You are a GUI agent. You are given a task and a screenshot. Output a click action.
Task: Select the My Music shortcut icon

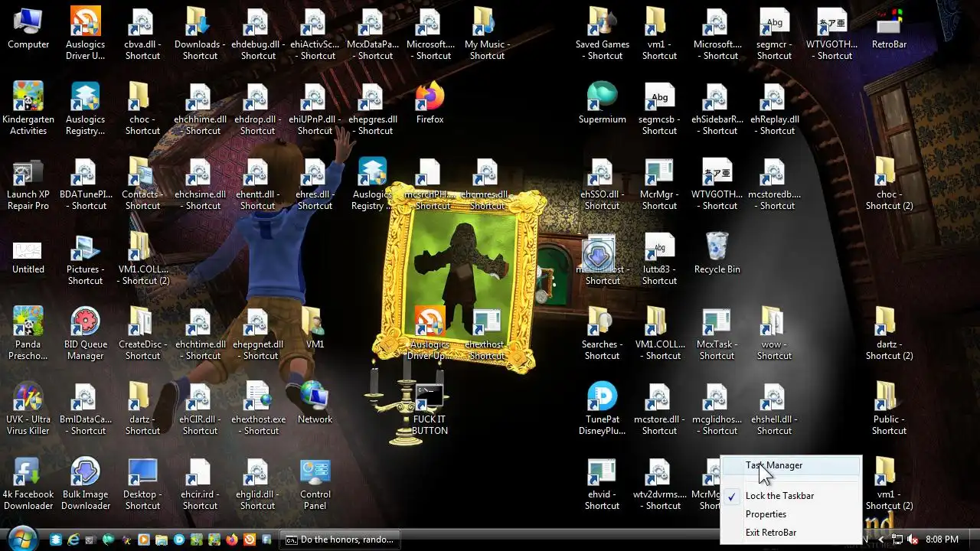tap(488, 34)
